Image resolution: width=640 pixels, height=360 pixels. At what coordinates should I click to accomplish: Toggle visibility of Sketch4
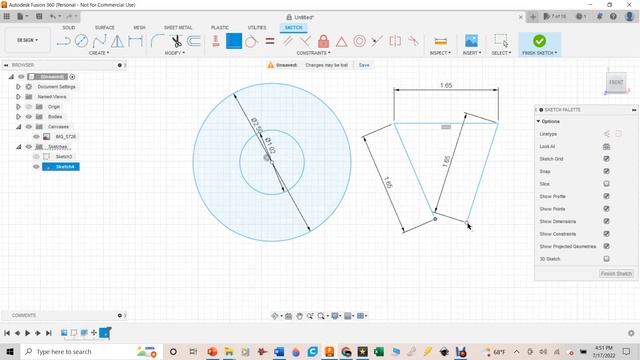pyautogui.click(x=36, y=167)
